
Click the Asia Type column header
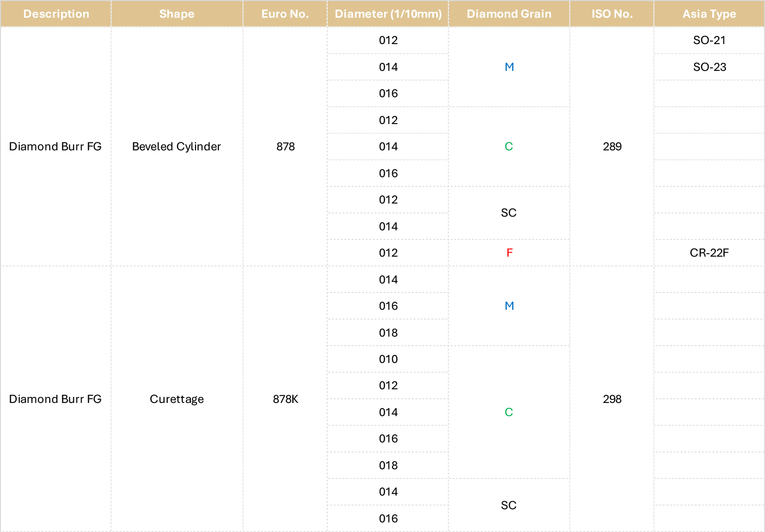(709, 14)
